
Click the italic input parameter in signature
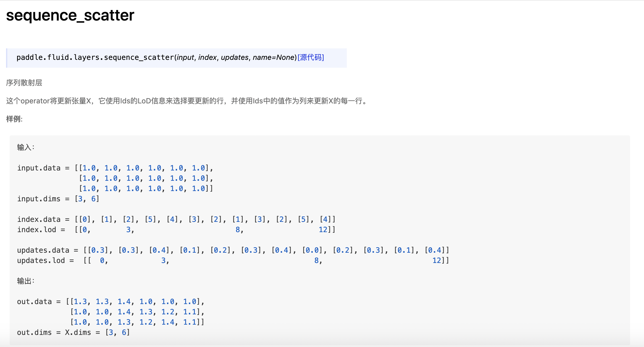[185, 57]
